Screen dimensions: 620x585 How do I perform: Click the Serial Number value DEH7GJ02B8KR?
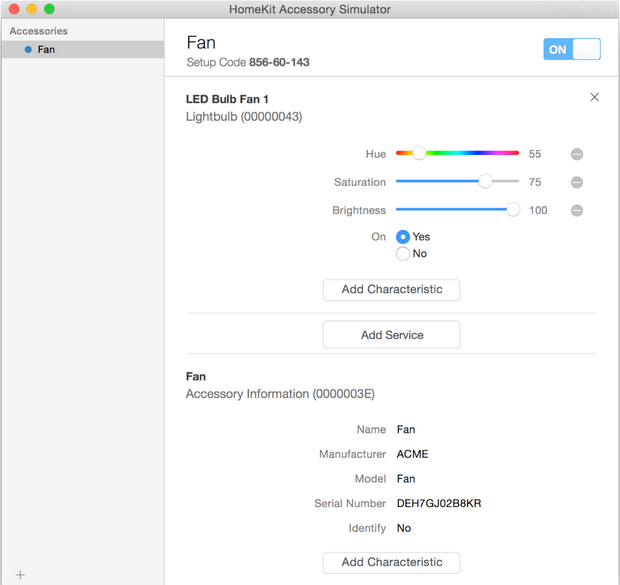[439, 503]
